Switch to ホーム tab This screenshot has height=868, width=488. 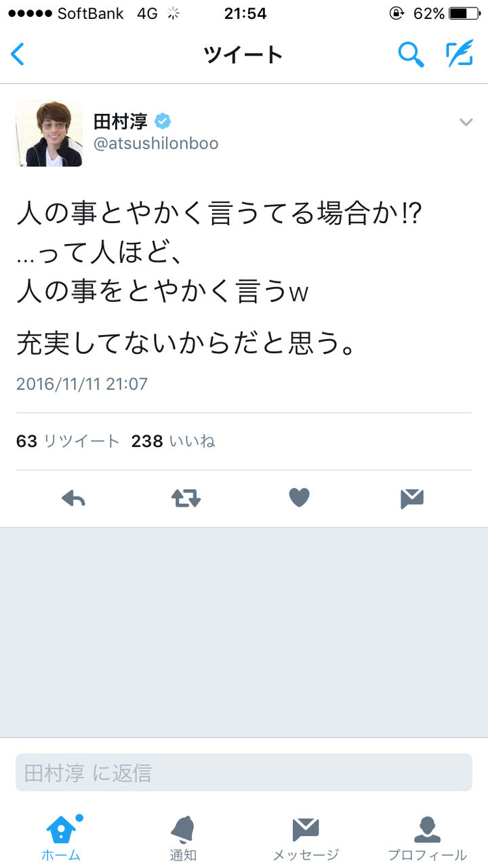pos(61,838)
